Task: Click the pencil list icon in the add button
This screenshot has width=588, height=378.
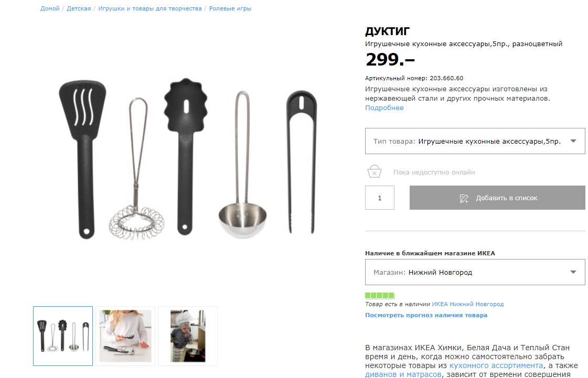Action: [x=464, y=198]
